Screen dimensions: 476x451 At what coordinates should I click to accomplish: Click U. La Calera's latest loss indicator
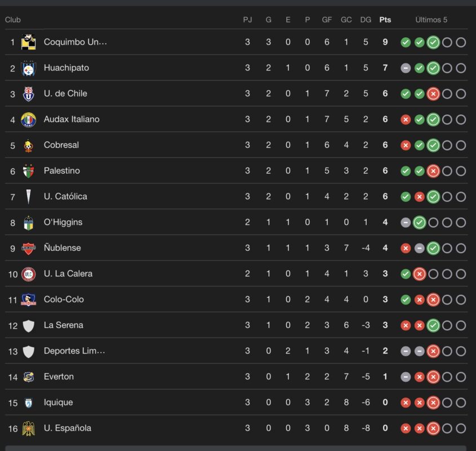point(419,274)
